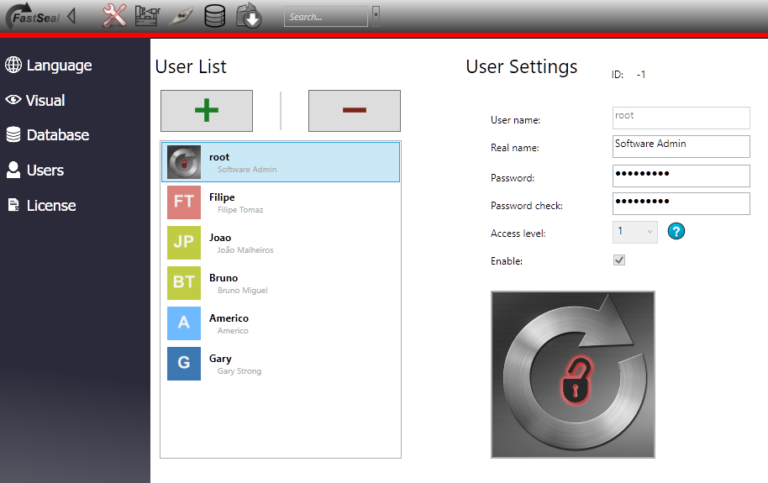Click the BT avatar tile

184,283
